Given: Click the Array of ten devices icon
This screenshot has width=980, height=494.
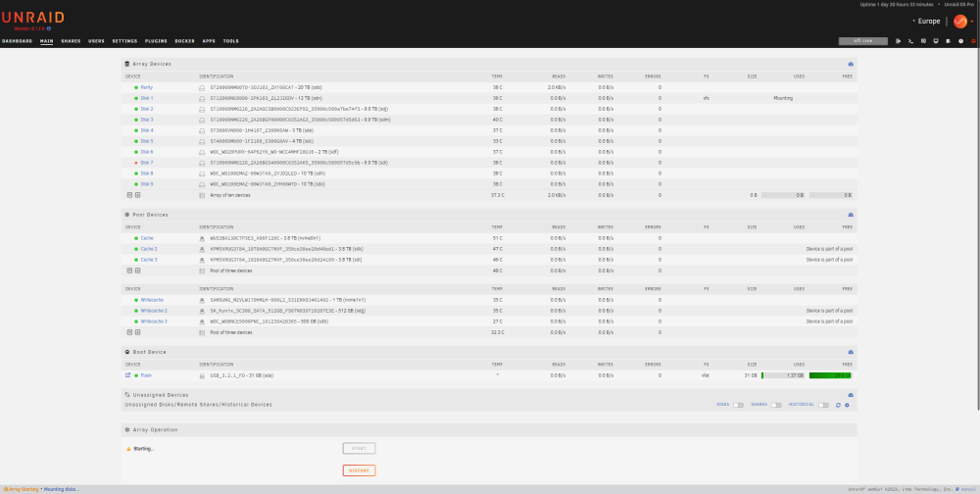Looking at the screenshot, I should coord(202,195).
